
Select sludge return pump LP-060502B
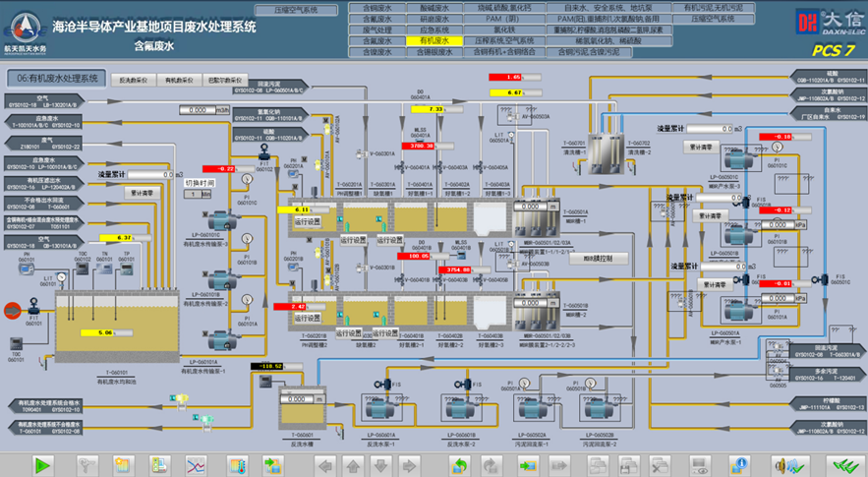point(599,409)
